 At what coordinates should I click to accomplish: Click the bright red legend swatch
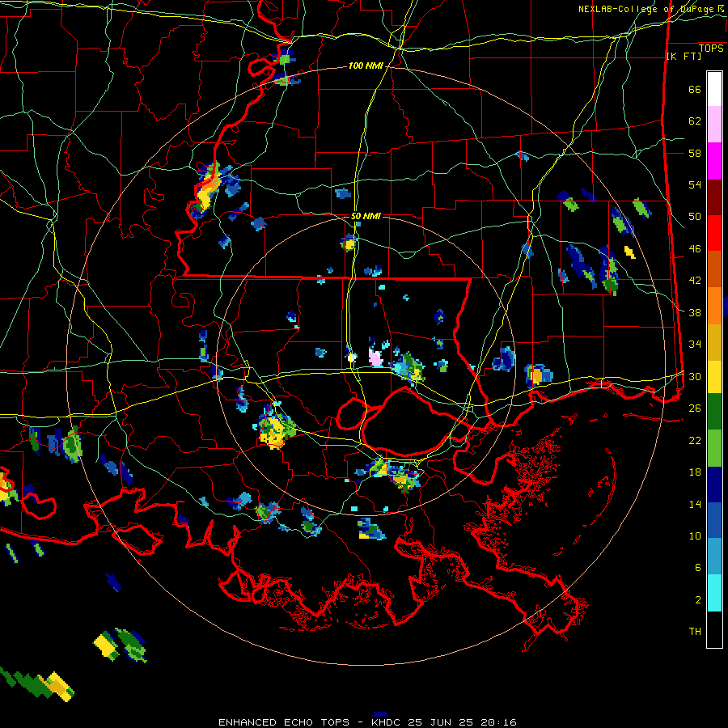click(714, 233)
